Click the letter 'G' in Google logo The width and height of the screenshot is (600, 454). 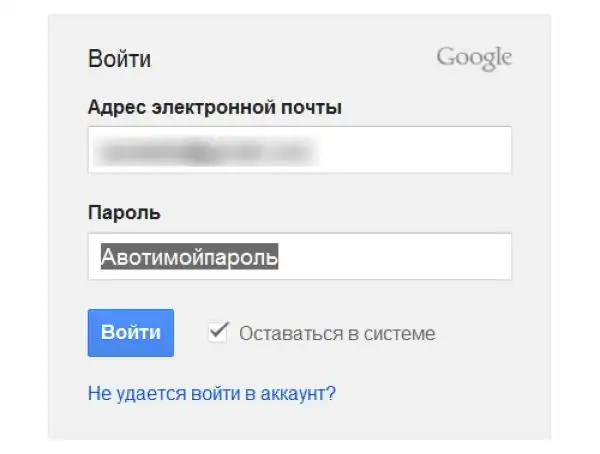click(446, 57)
